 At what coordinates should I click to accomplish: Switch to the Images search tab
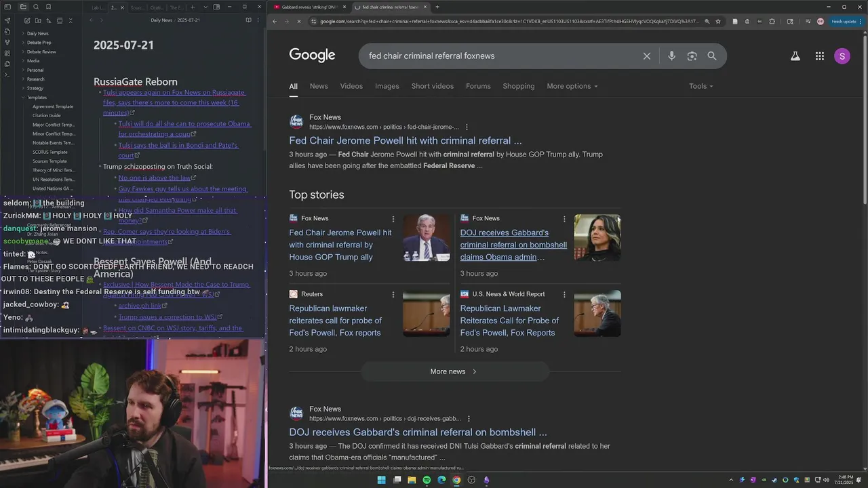tap(387, 86)
